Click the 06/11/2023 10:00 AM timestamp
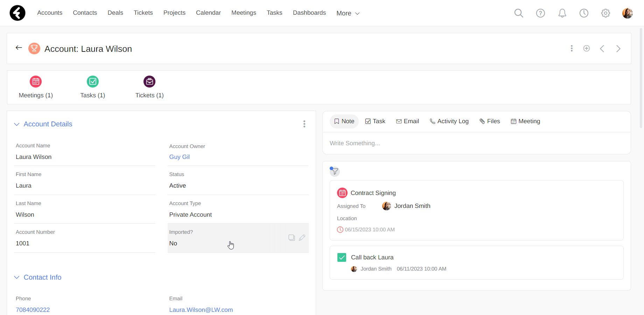Screen dimensions: 644x315 (x=421, y=269)
